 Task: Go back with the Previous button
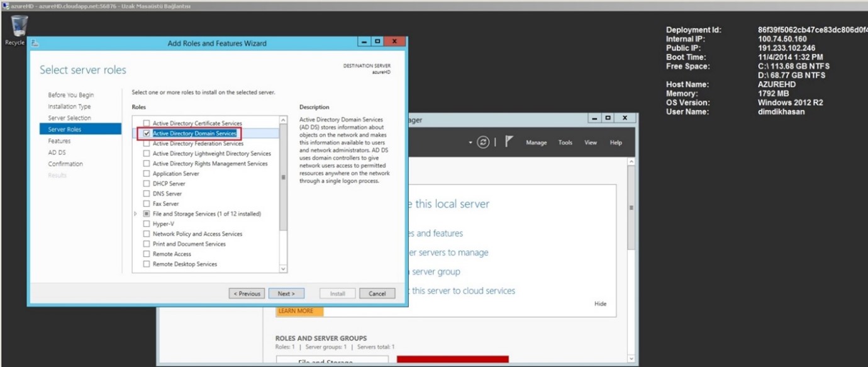point(247,294)
